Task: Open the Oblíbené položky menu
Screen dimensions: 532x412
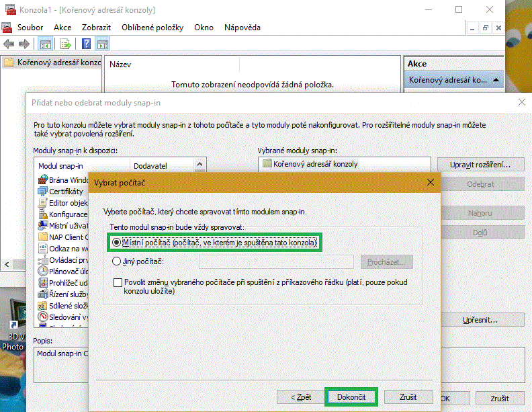Action: pos(152,28)
